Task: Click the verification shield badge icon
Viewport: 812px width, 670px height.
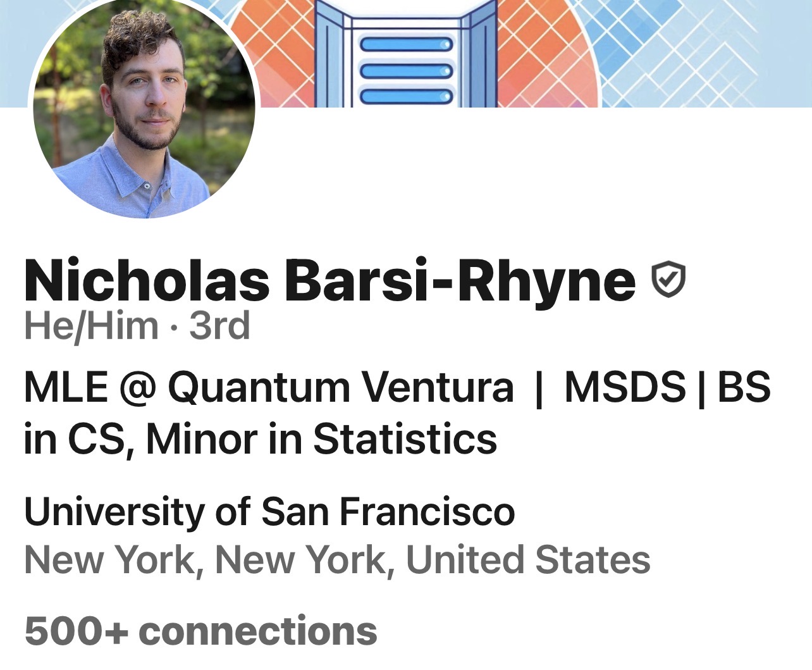Action: (668, 280)
